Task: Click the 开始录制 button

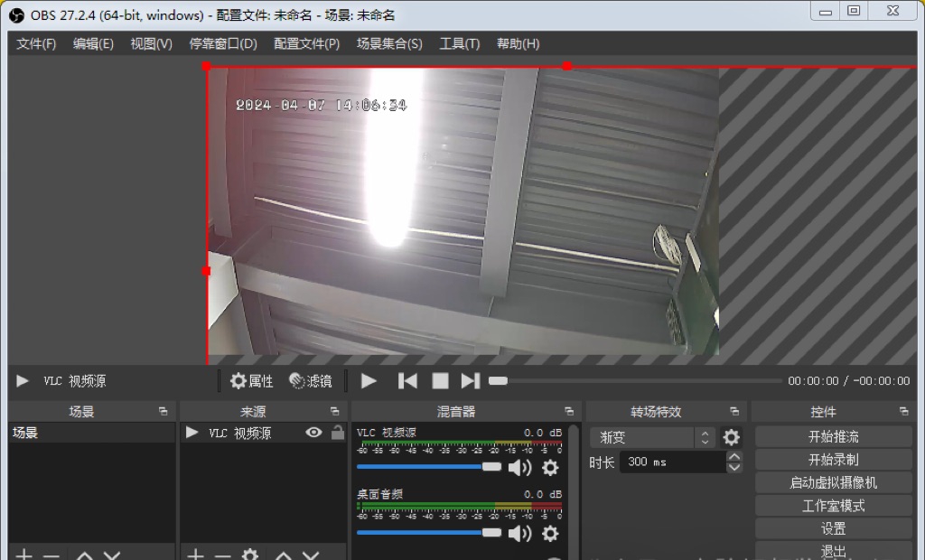Action: (x=833, y=460)
